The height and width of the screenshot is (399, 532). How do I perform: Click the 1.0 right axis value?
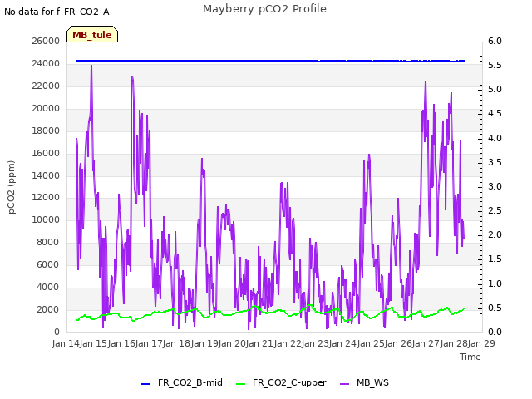pos(495,283)
